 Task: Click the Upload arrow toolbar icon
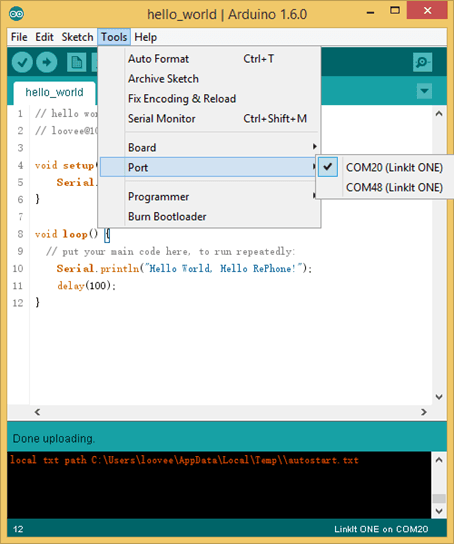pyautogui.click(x=47, y=62)
